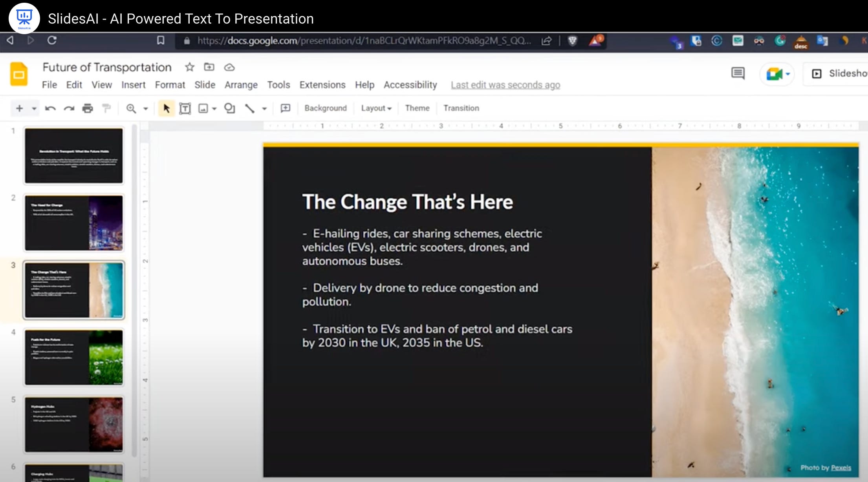The height and width of the screenshot is (482, 868).
Task: Open comment history icon
Action: [738, 73]
